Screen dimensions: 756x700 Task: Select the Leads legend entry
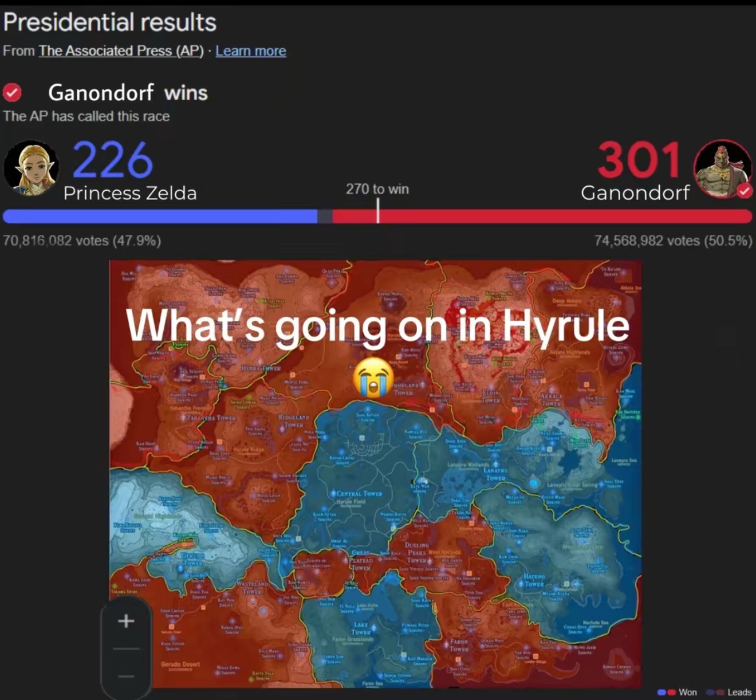point(729,692)
